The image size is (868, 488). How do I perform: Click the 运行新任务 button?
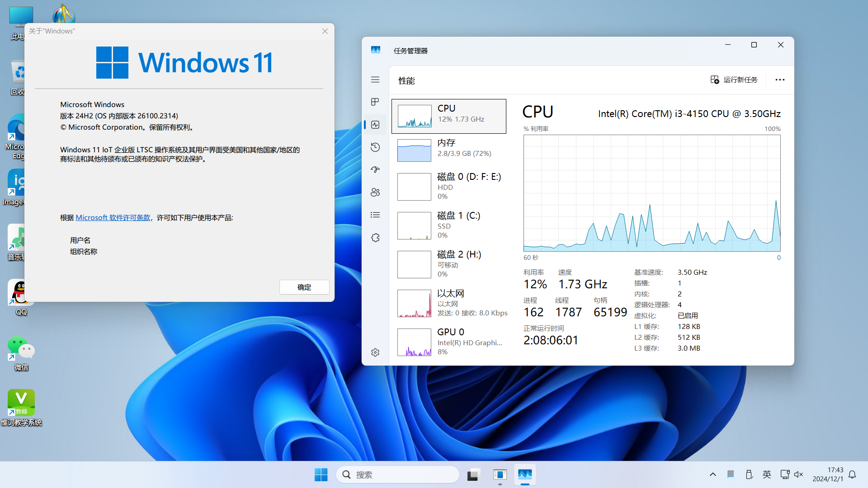pos(734,80)
